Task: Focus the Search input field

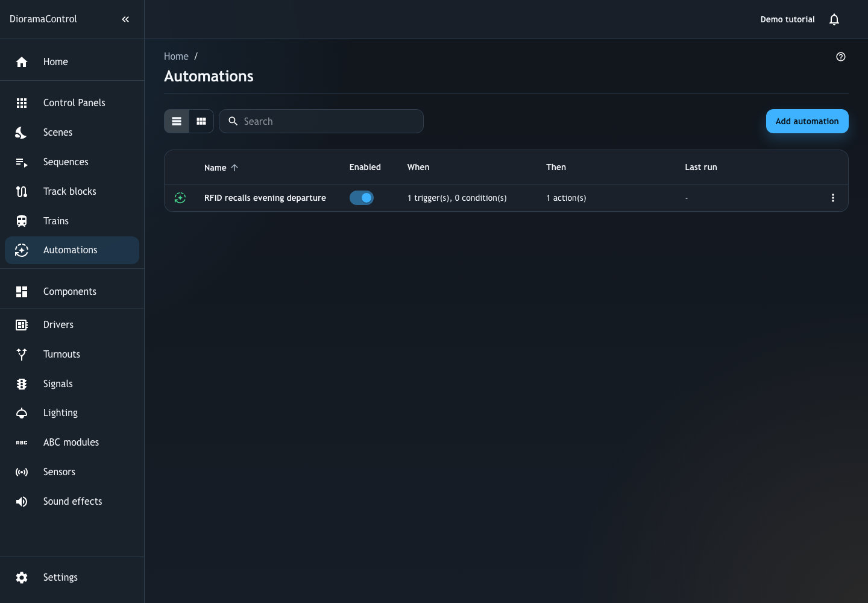Action: (x=321, y=121)
